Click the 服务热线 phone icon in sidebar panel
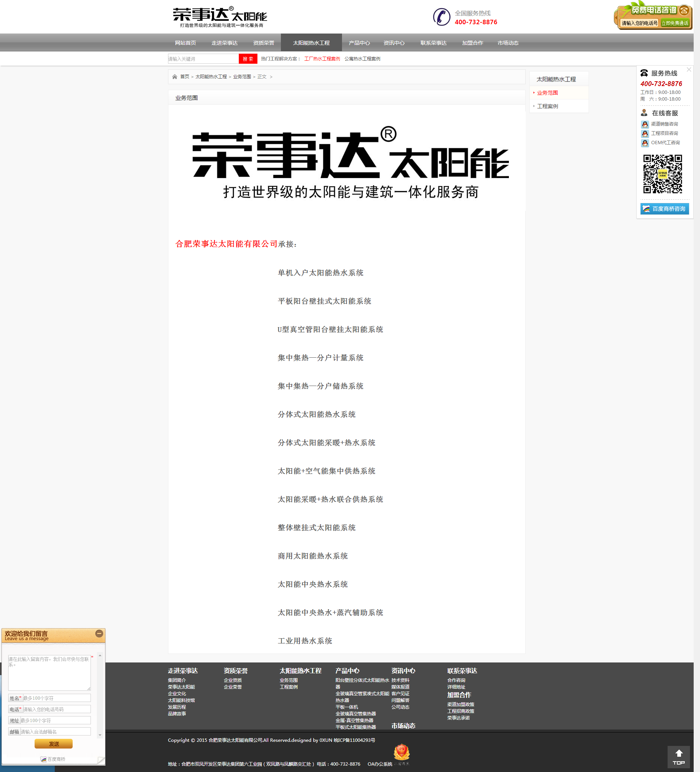This screenshot has height=772, width=700. [x=644, y=73]
